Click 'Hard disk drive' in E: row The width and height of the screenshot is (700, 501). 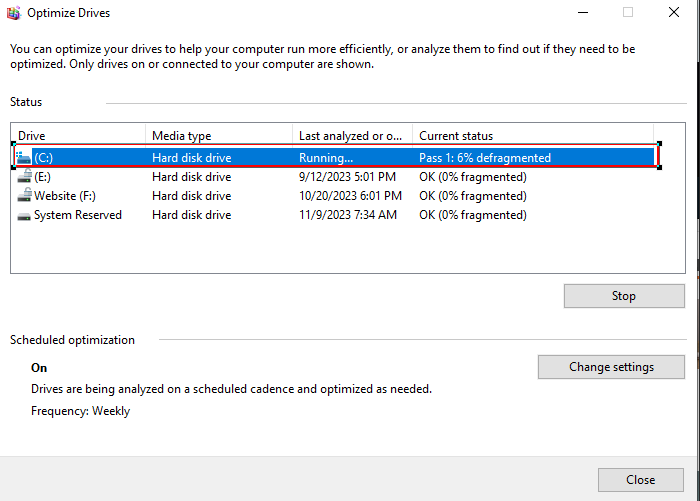192,177
